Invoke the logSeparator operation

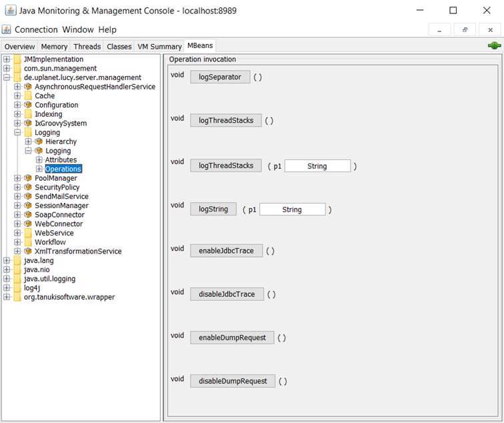click(220, 77)
